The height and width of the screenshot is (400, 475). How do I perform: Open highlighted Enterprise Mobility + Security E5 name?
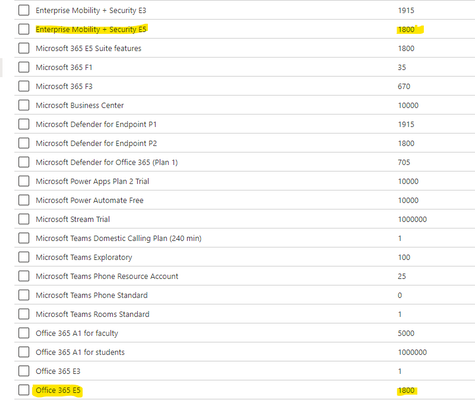point(91,29)
